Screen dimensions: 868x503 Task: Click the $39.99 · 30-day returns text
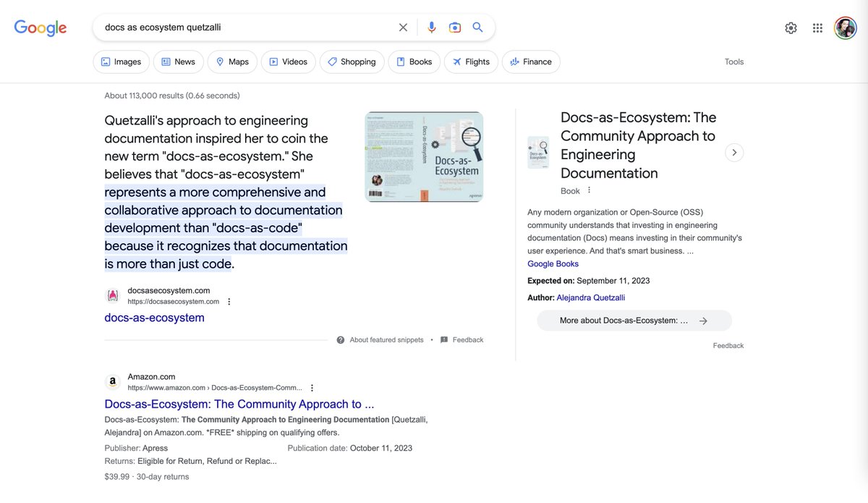pyautogui.click(x=147, y=477)
